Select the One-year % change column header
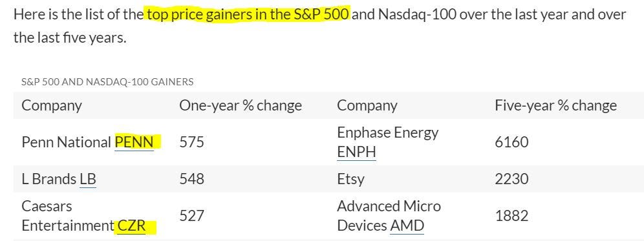 point(241,105)
